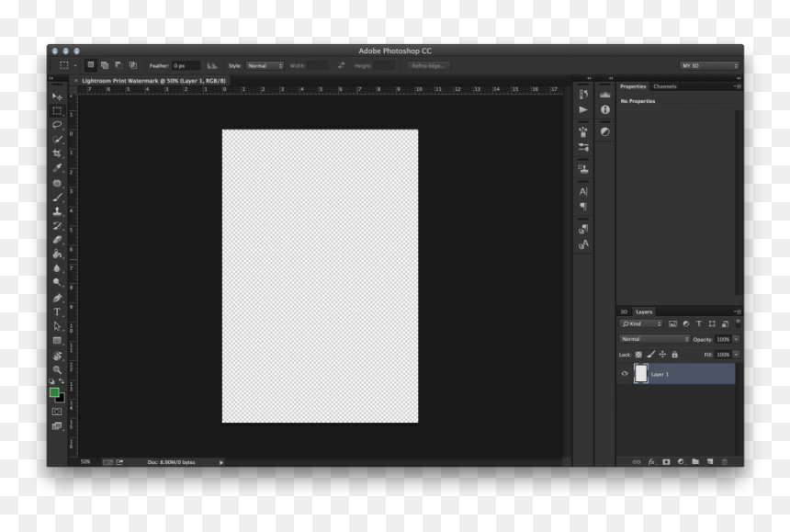Switch to the 3D tab
This screenshot has width=790, height=532.
click(624, 311)
